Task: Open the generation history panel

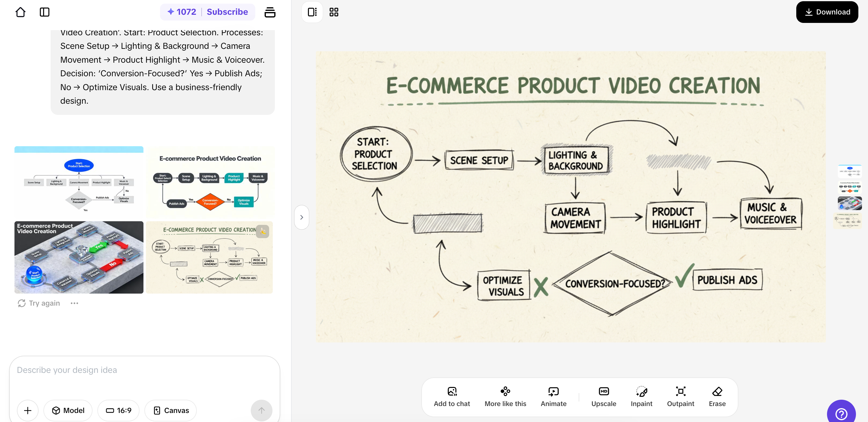Action: (x=270, y=12)
